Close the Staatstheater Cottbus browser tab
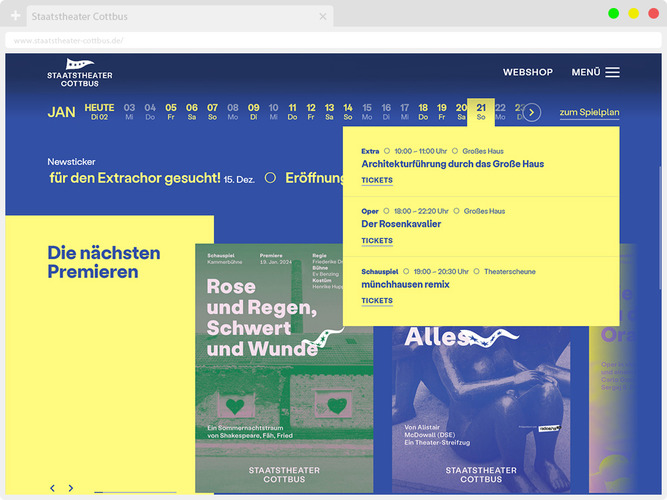This screenshot has height=500, width=667. [x=323, y=17]
